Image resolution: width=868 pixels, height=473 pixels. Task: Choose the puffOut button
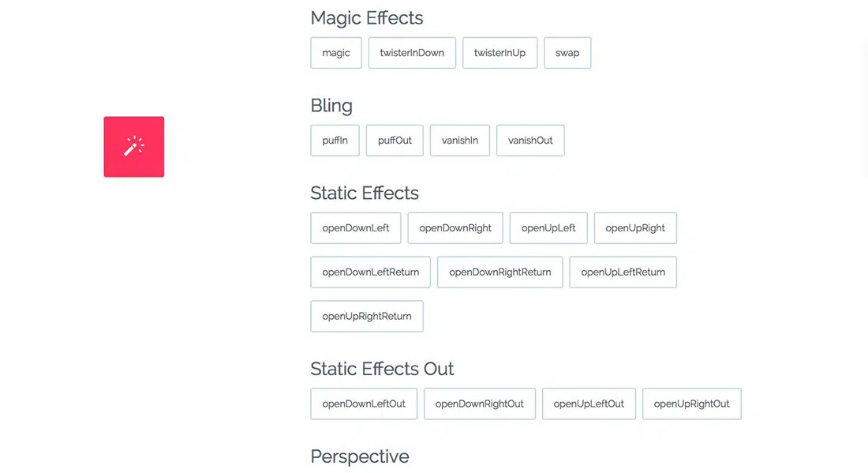(x=395, y=141)
